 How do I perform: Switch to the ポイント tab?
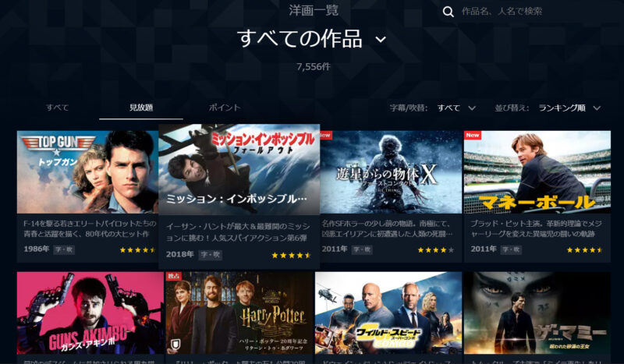pos(225,108)
